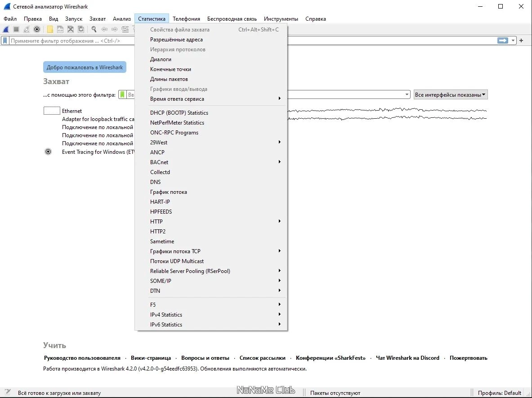
Task: Apply display filter with blue arrow button
Action: [x=503, y=40]
